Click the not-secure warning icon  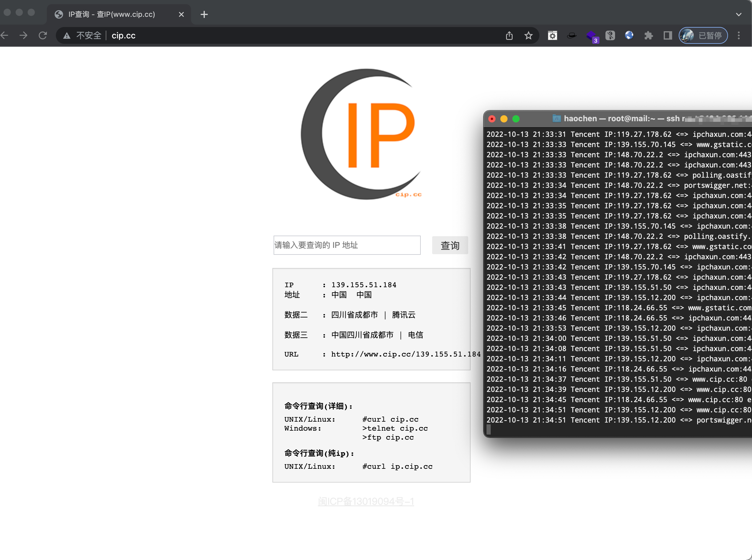67,36
